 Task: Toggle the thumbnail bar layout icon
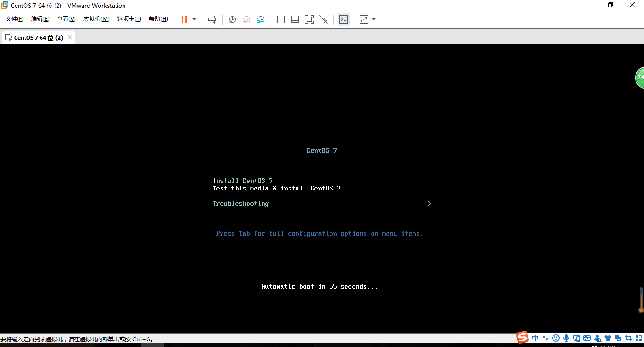pyautogui.click(x=295, y=19)
